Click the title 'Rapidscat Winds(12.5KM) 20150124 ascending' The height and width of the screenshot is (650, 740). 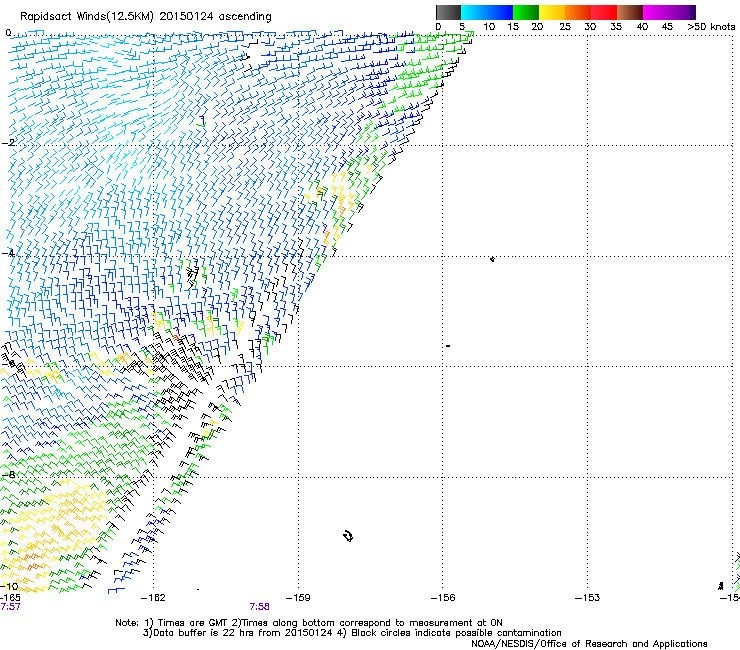click(x=146, y=17)
